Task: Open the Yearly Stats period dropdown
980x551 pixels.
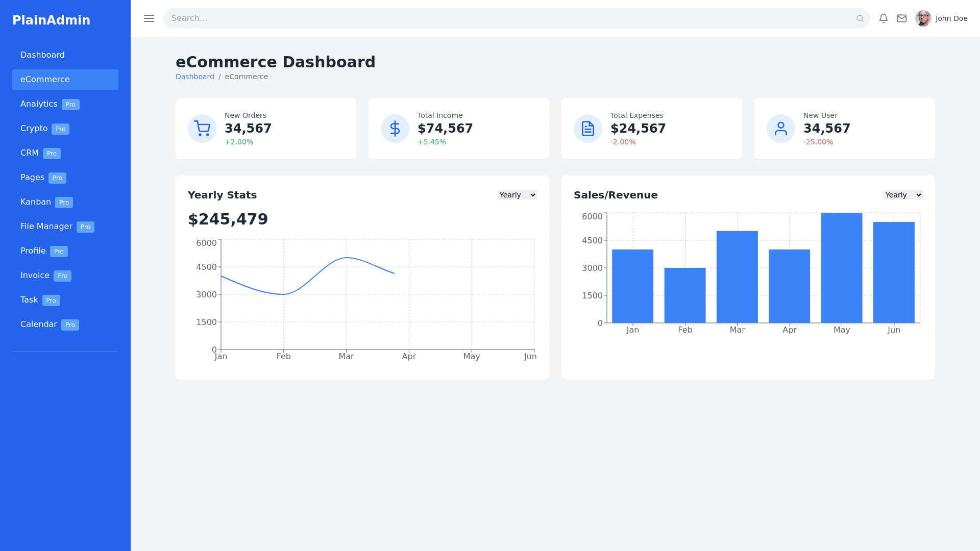Action: coord(517,195)
